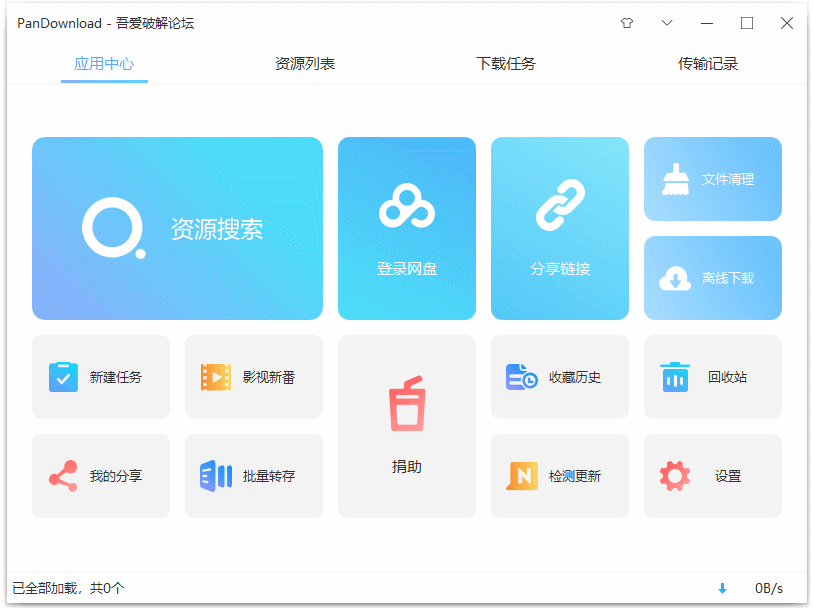Screen dimensions: 813x608
Task: Open the 资源搜索 resource search panel
Action: 177,228
